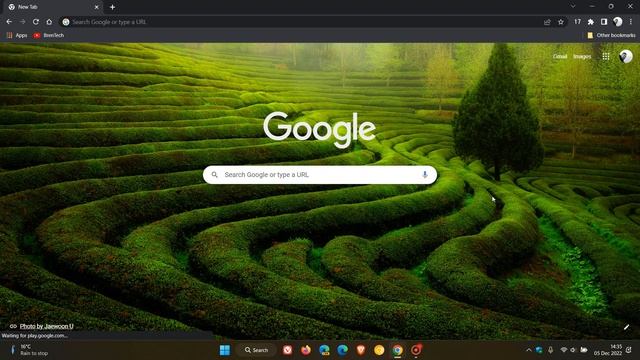Screen dimensions: 640x360
Task: Open the red recorder app in taskbar
Action: point(416,350)
